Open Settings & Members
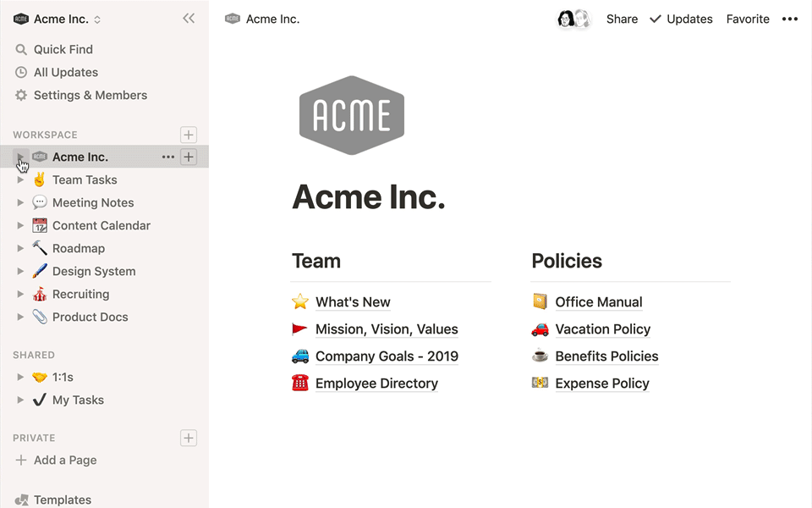 point(90,95)
